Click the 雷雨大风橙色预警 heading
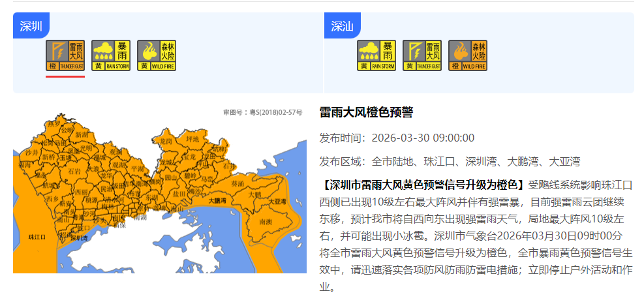Image resolution: width=644 pixels, height=304 pixels. tap(366, 112)
